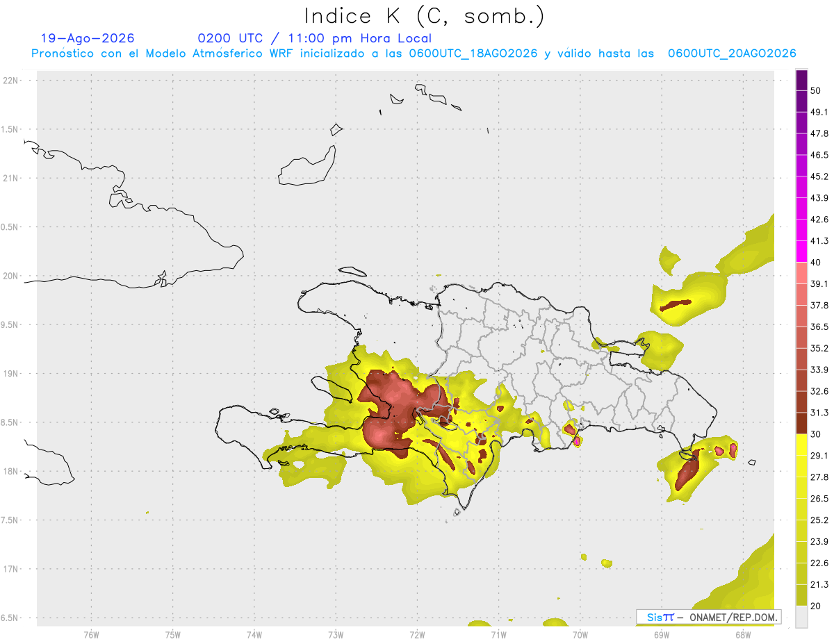834x644 pixels.
Task: Click the latitude label "21N"
Action: tap(10, 179)
